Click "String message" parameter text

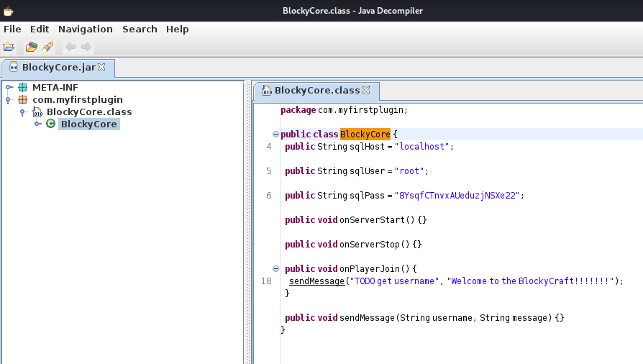click(514, 318)
